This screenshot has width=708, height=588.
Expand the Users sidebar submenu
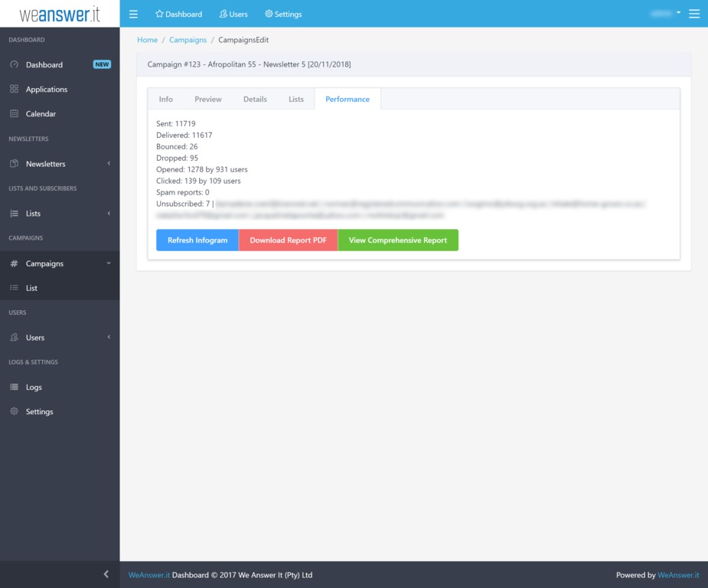point(60,338)
